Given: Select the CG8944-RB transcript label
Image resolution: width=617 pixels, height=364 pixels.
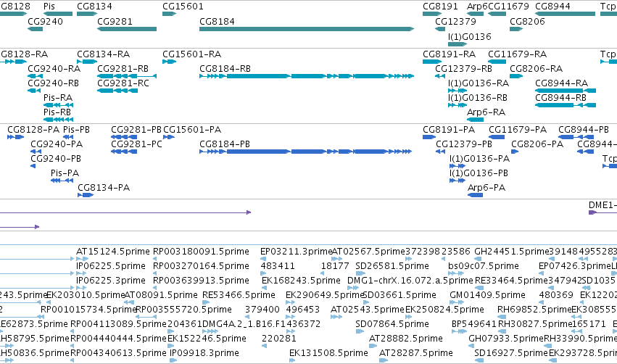Looking at the screenshot, I should (560, 98).
